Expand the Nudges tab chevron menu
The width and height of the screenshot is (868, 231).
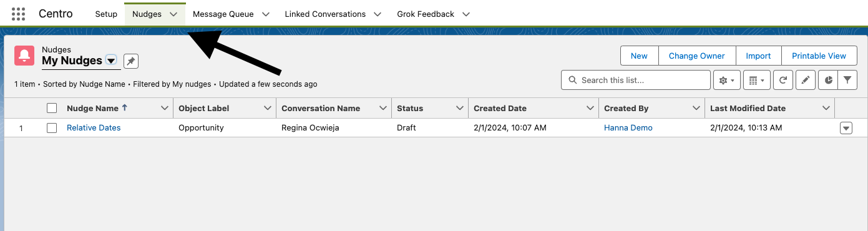click(173, 14)
